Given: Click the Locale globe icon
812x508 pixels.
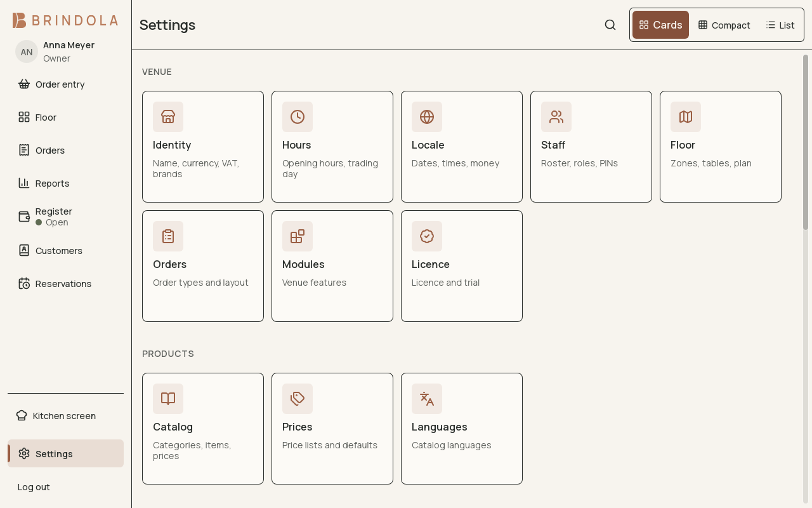Looking at the screenshot, I should click(427, 117).
